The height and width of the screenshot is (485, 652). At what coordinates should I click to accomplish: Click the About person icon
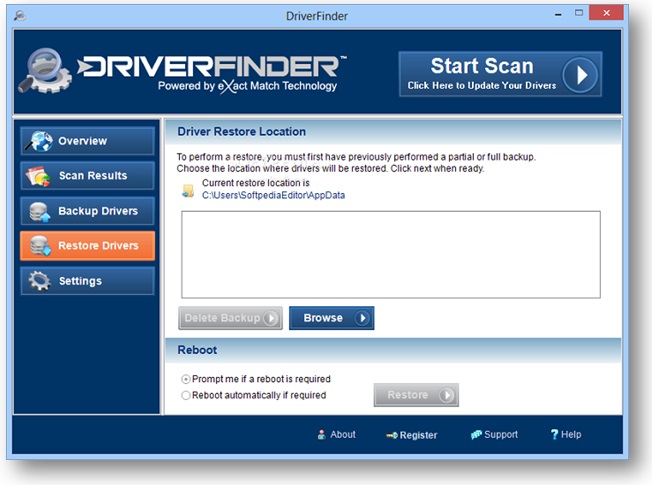(x=321, y=435)
